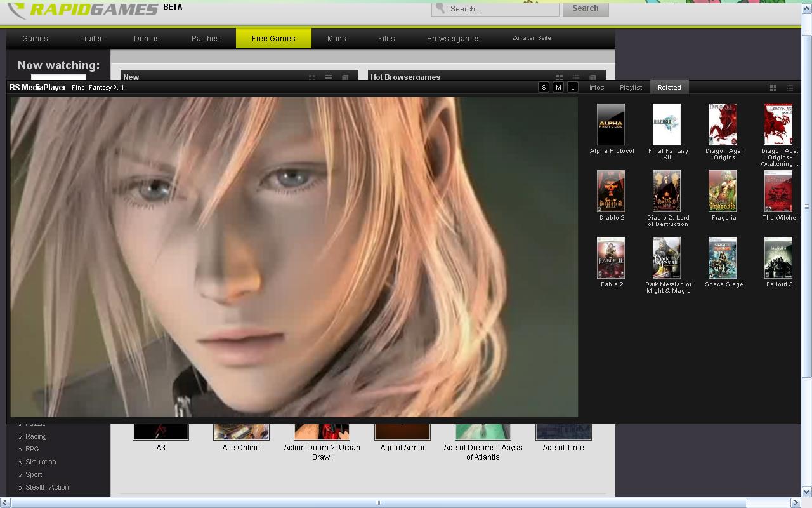Click the magnifier icon in search box
The width and height of the screenshot is (812, 508).
(x=440, y=8)
